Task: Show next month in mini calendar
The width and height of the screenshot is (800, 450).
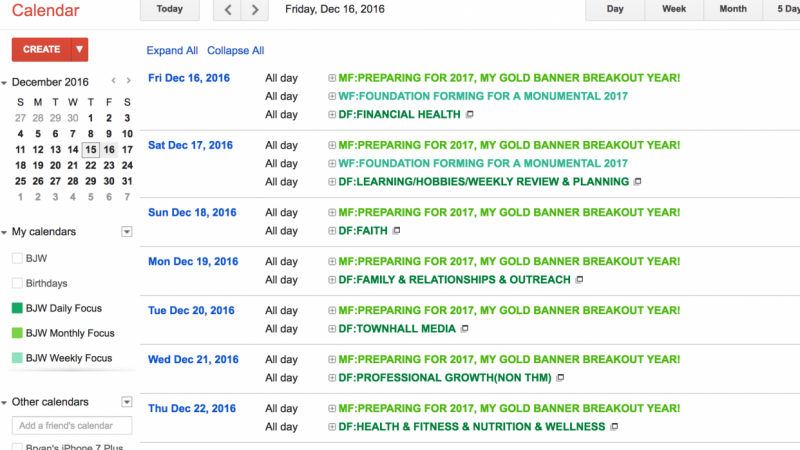Action: (x=129, y=81)
